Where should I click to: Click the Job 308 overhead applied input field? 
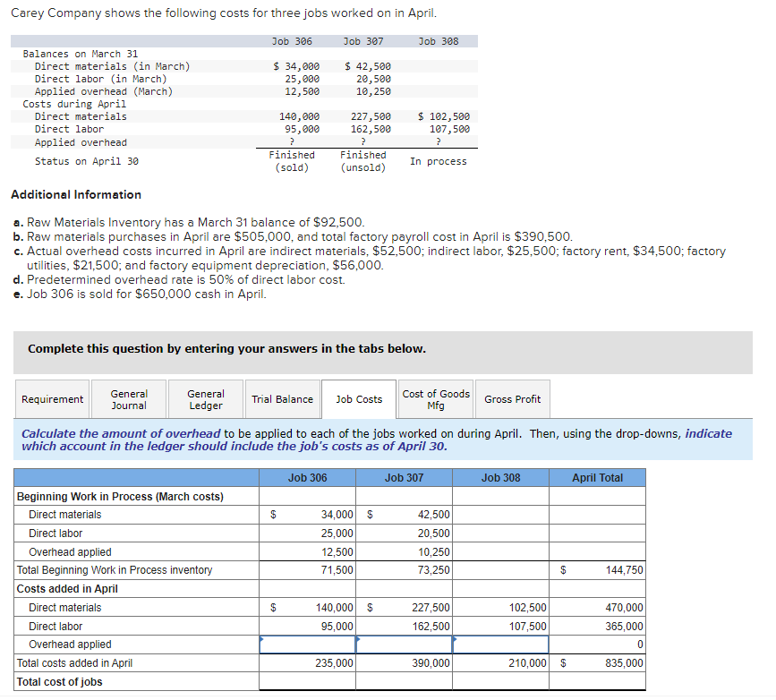[x=500, y=644]
